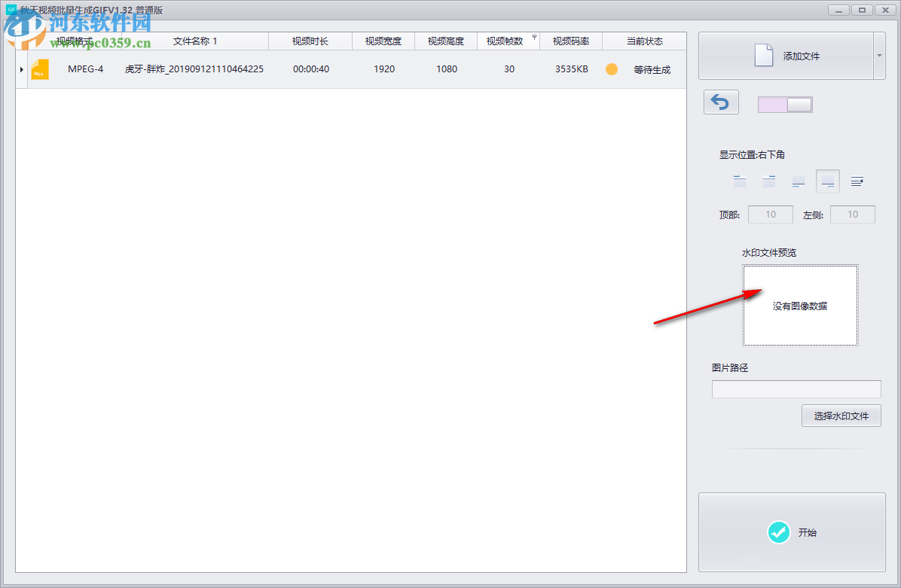901x588 pixels.
Task: Select the file name 虎牙-胖炸_20190912110464225
Action: (x=194, y=69)
